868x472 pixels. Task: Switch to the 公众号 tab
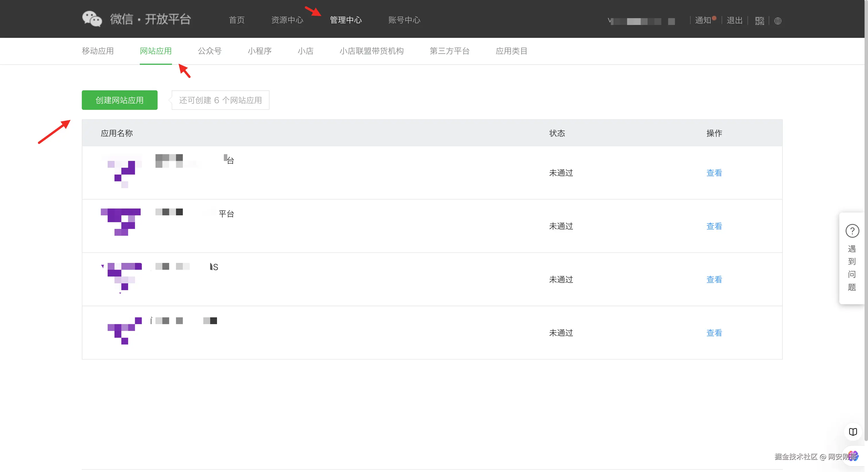coord(209,51)
